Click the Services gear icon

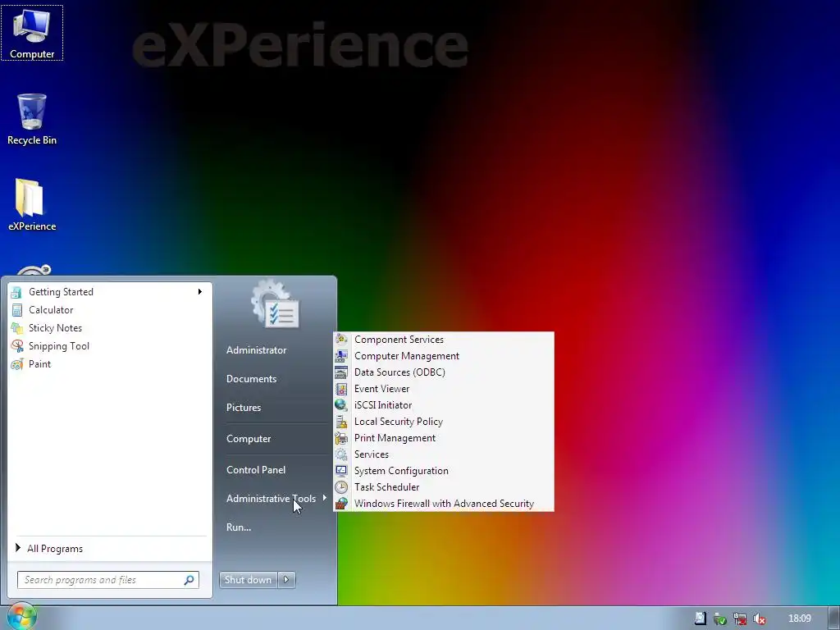(341, 454)
